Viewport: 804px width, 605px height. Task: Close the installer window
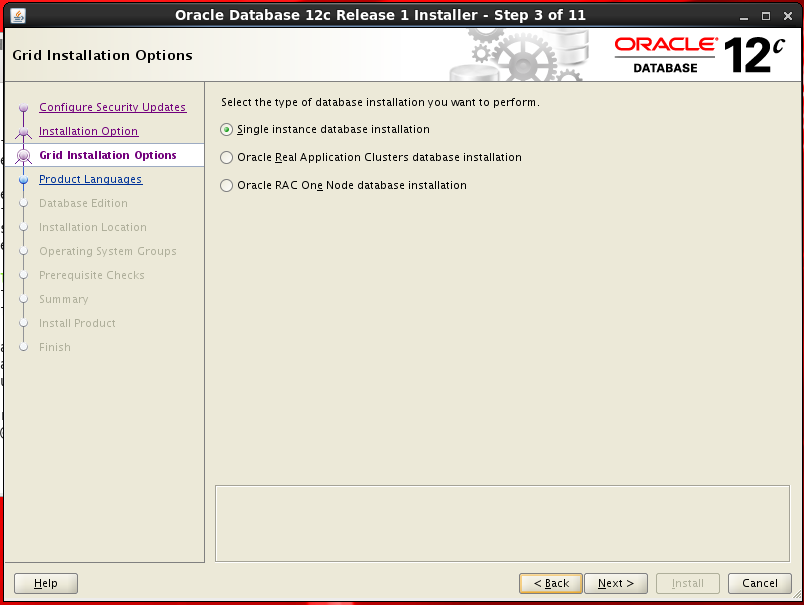[788, 16]
